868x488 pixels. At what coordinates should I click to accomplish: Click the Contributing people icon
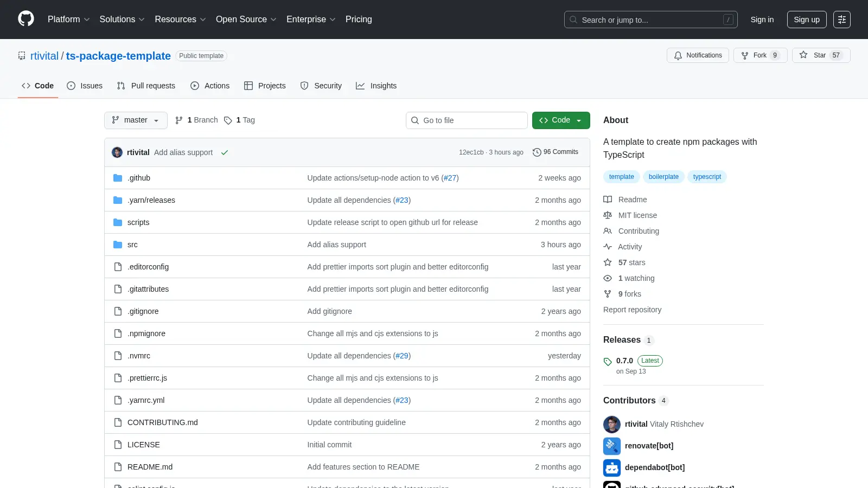(608, 231)
